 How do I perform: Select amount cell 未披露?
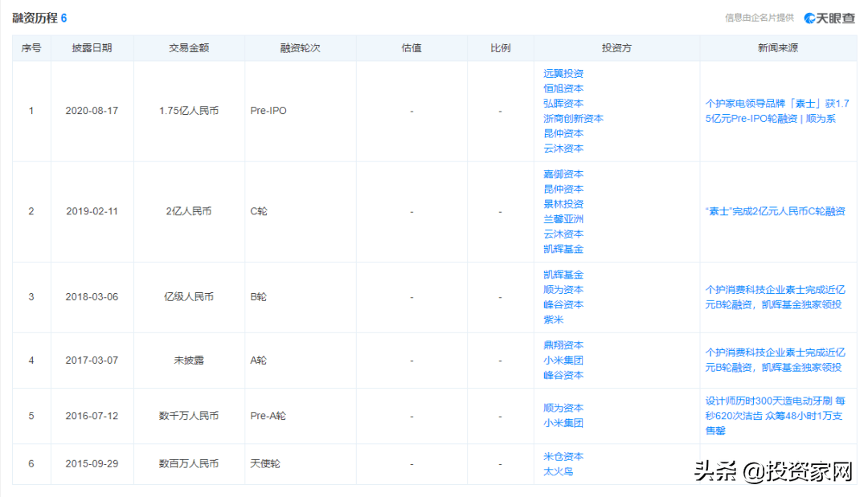(x=189, y=361)
